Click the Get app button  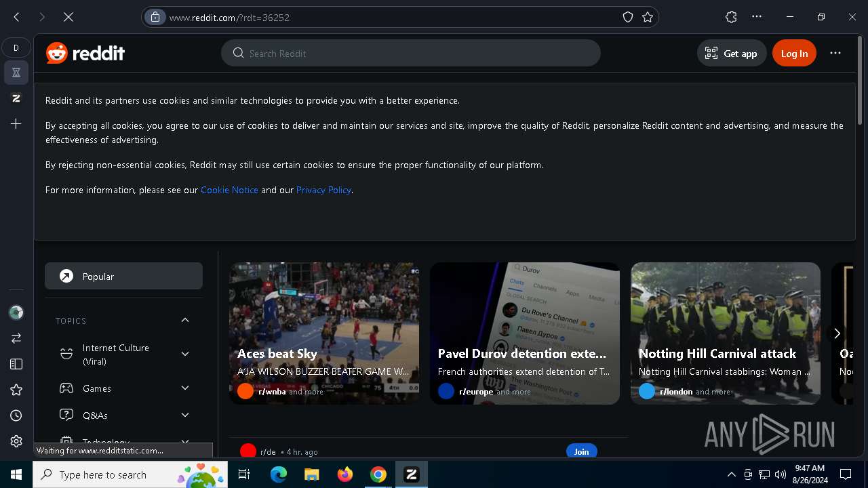(x=732, y=53)
